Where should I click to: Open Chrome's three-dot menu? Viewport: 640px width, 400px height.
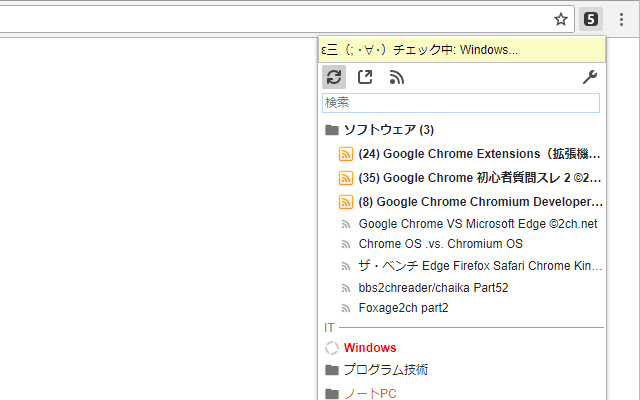(x=621, y=19)
